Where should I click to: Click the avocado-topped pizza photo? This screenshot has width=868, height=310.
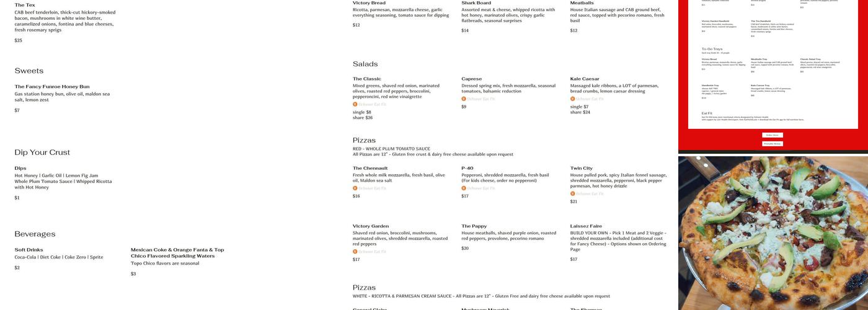[x=773, y=232]
